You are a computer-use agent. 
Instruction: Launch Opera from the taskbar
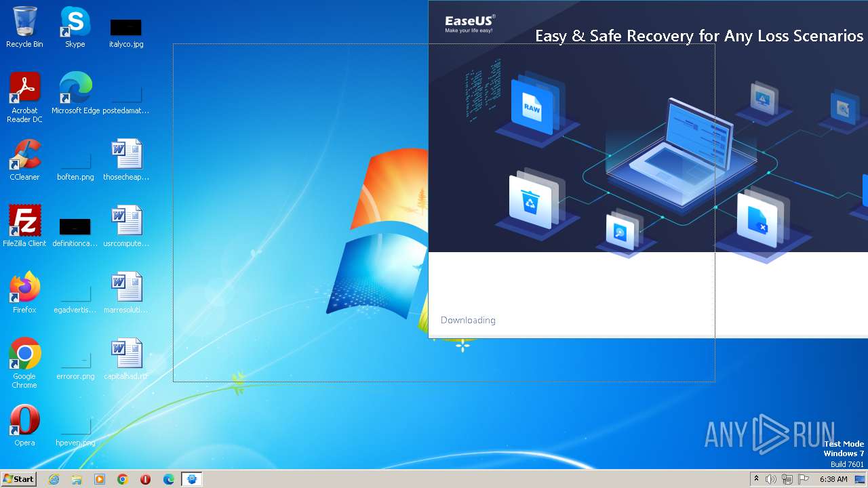point(146,479)
